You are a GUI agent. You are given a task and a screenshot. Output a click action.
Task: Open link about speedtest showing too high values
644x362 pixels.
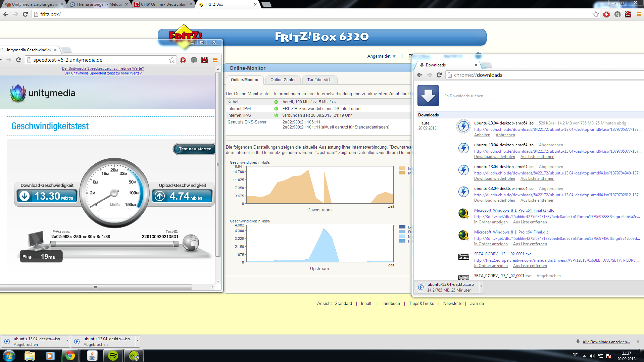click(x=103, y=73)
